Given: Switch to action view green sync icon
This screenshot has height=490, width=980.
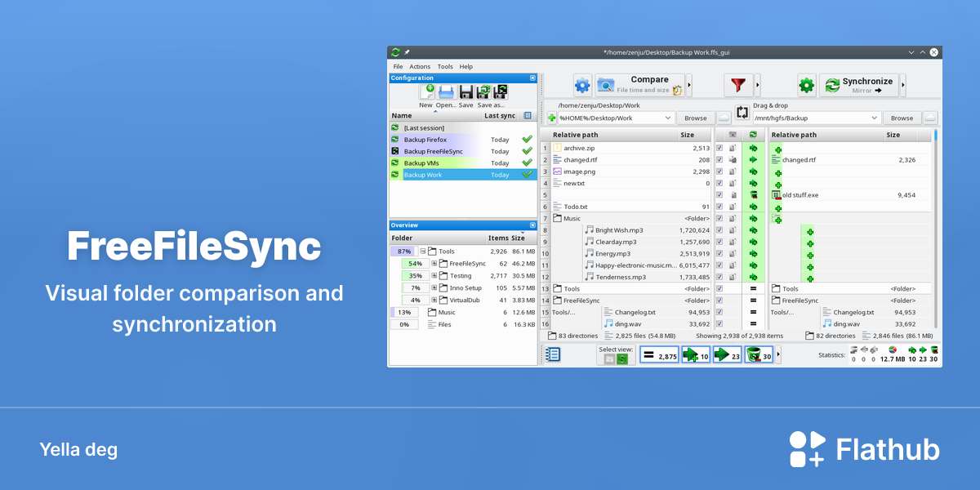Looking at the screenshot, I should (x=622, y=359).
